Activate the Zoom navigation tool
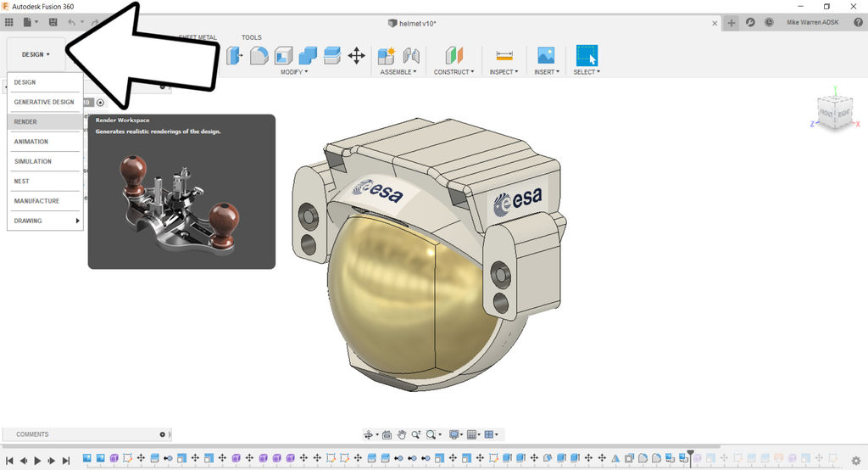 point(415,434)
